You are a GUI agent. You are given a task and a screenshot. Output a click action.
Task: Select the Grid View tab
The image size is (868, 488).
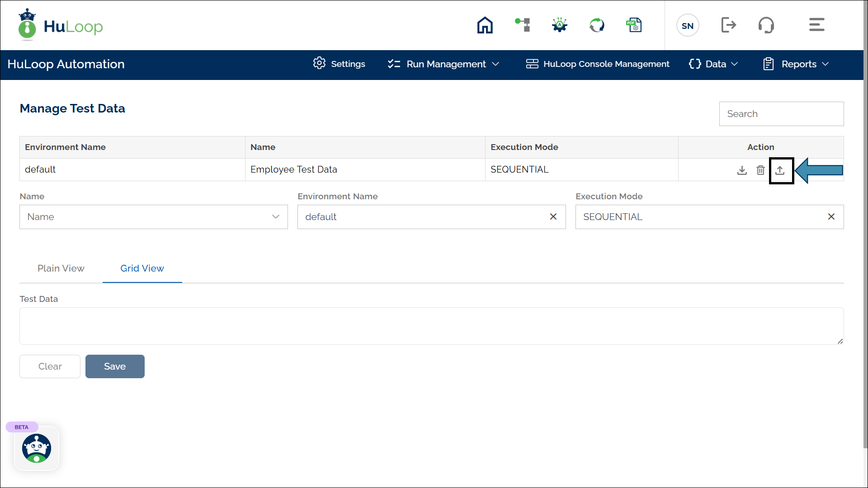click(x=142, y=268)
